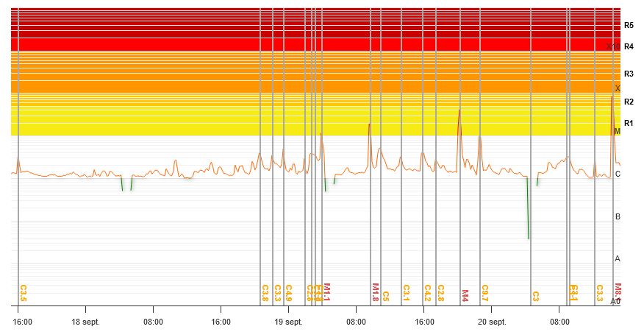644x332 pixels.
Task: Click the R5 radio blackout scale label
Action: click(628, 25)
